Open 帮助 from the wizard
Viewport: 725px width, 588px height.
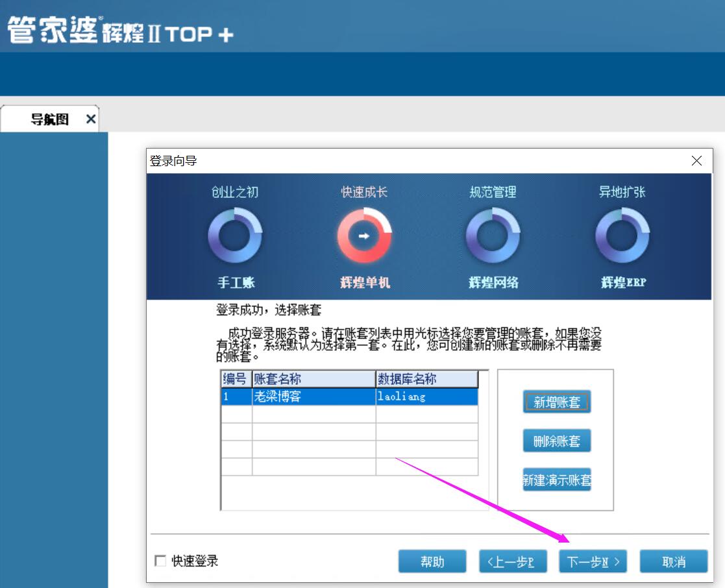(x=432, y=561)
